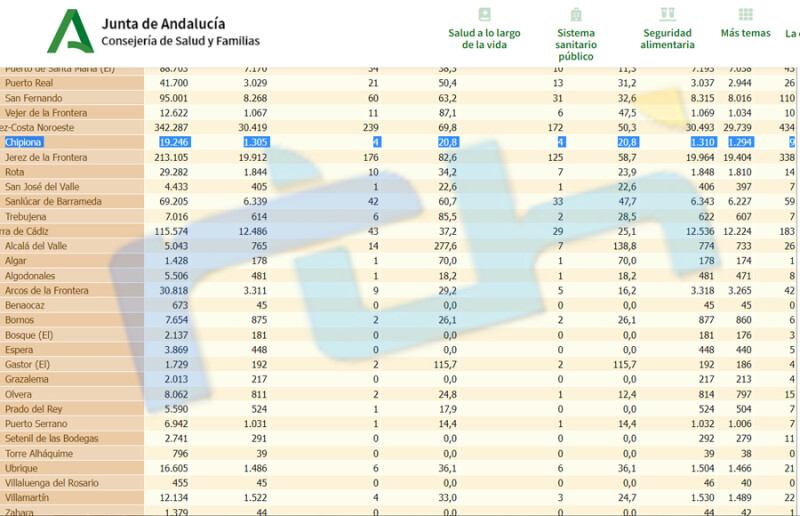Click Ubrique population value 16.605
The image size is (800, 516).
pos(173,469)
